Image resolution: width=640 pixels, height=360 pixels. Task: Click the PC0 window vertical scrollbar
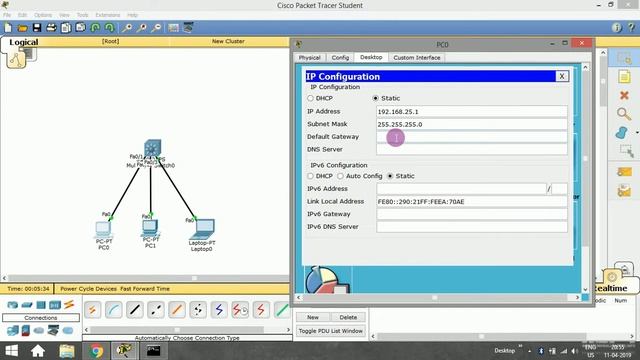pos(585,178)
